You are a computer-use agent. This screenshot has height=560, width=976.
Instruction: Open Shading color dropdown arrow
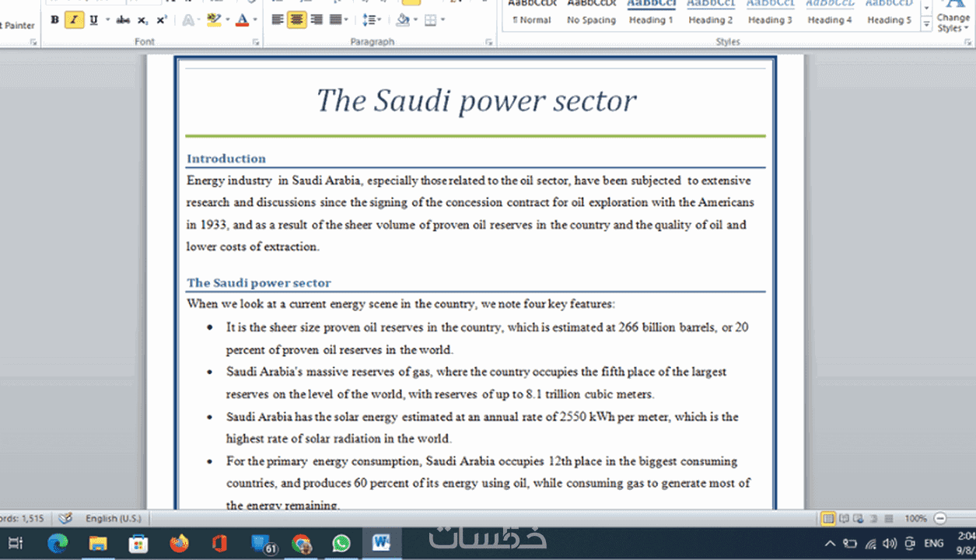(x=415, y=20)
